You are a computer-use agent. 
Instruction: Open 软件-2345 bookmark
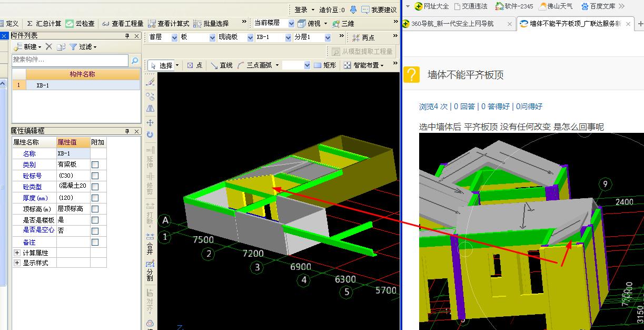[514, 6]
